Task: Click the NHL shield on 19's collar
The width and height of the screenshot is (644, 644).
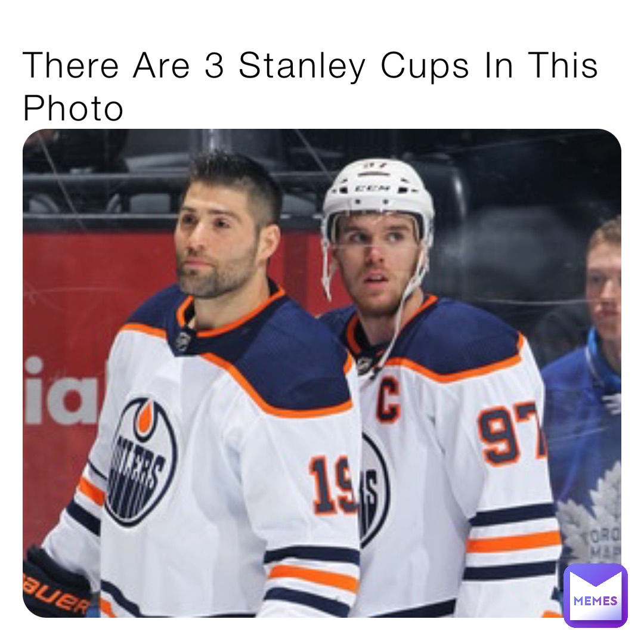Action: 183,340
